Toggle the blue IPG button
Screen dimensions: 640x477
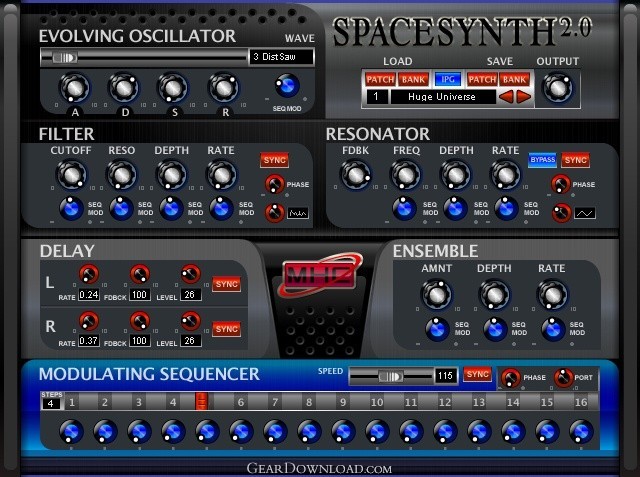tap(448, 79)
